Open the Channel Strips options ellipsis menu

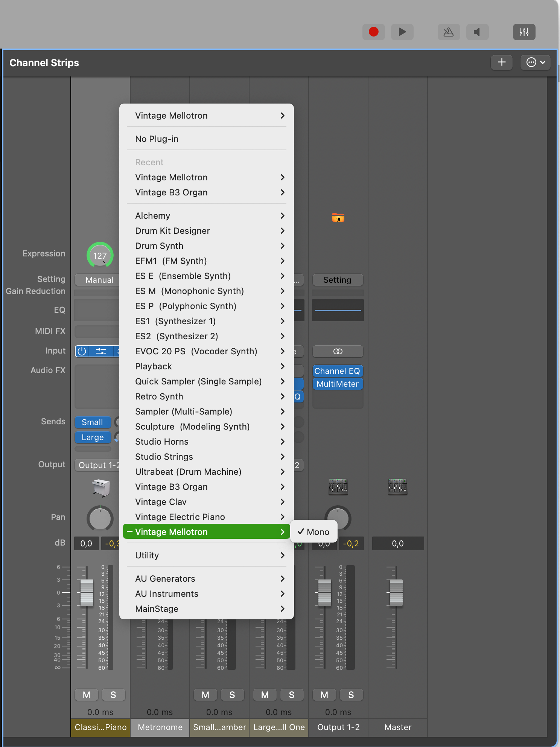pyautogui.click(x=536, y=63)
